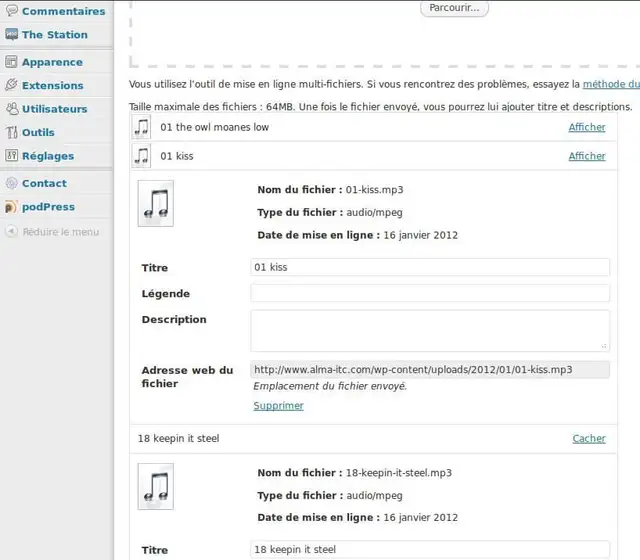640x560 pixels.
Task: Go to the Apparence menu
Action: pos(52,62)
